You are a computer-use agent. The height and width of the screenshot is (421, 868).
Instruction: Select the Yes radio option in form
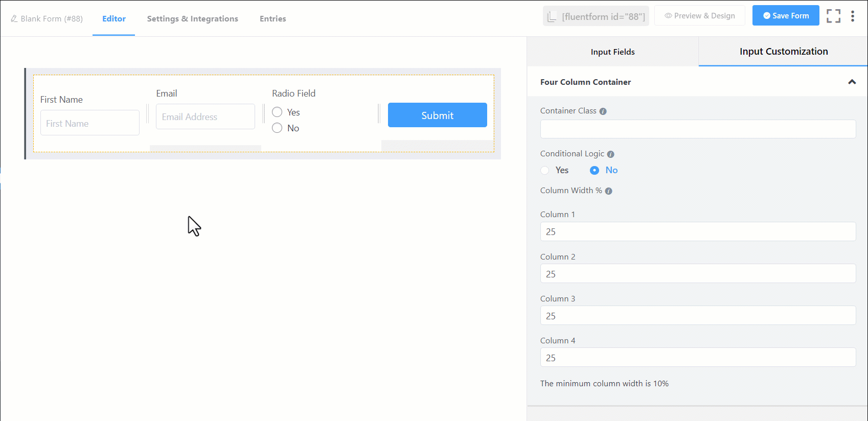point(277,112)
